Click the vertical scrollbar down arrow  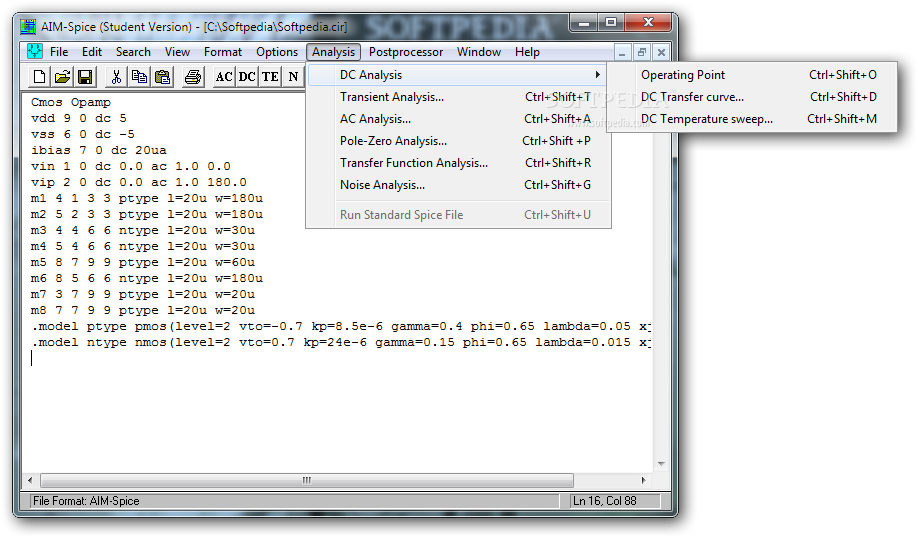(x=661, y=464)
